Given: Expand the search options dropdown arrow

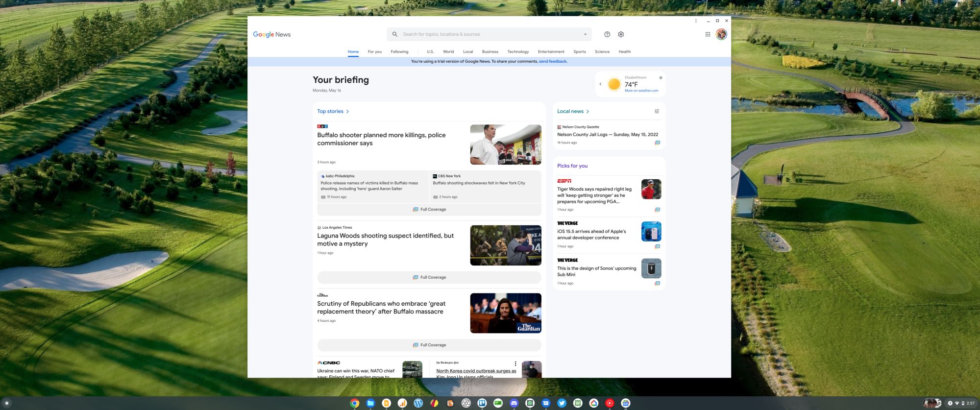Looking at the screenshot, I should click(x=585, y=34).
